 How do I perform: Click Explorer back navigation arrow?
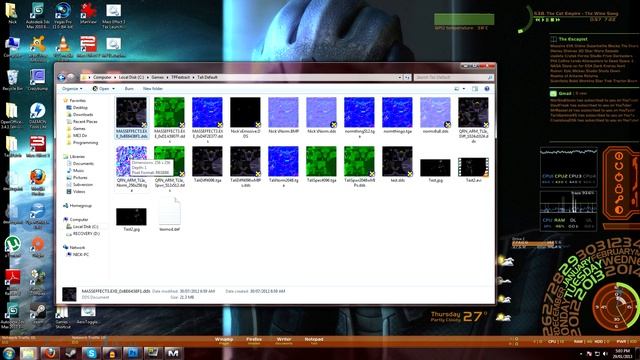(x=62, y=77)
